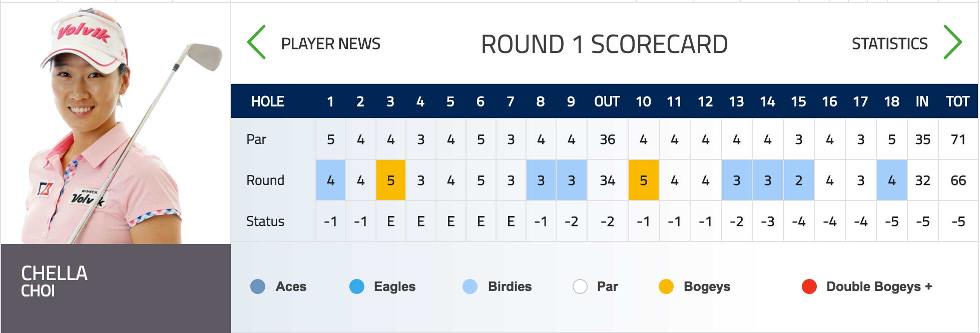This screenshot has width=980, height=333.
Task: Click the Round 1 Scorecard heading
Action: pos(604,44)
